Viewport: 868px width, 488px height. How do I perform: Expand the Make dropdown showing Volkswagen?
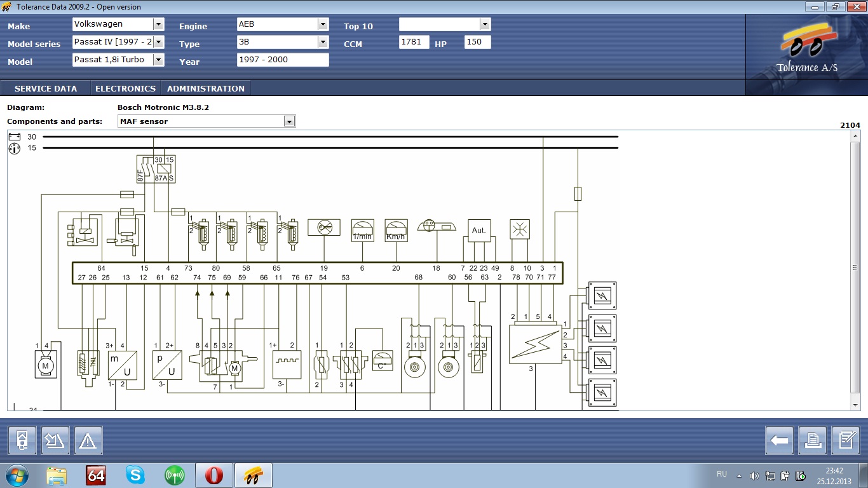click(158, 24)
